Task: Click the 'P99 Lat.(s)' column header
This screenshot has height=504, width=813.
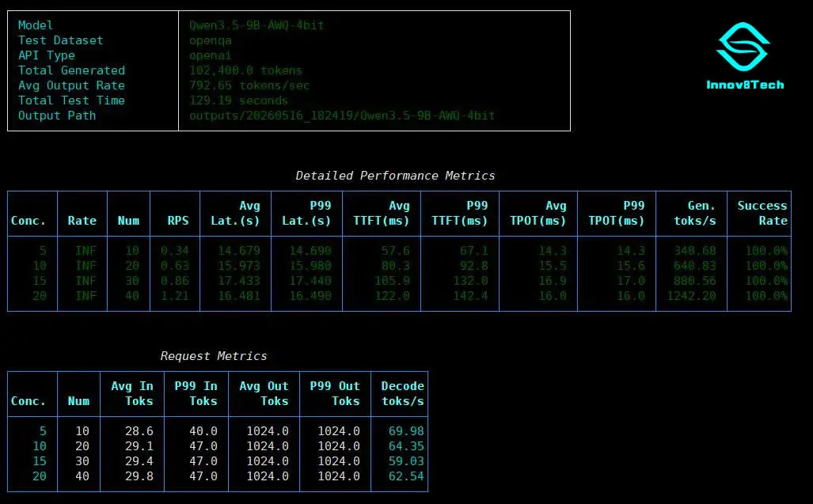Action: click(306, 214)
